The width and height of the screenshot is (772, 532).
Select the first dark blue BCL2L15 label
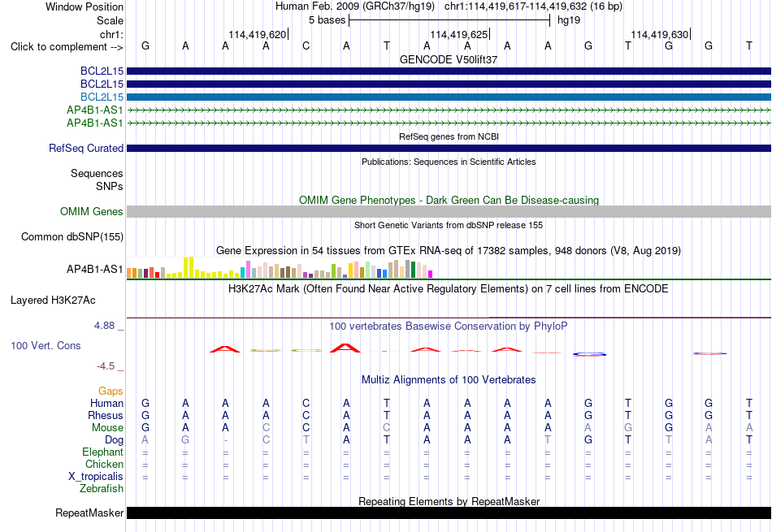click(102, 71)
